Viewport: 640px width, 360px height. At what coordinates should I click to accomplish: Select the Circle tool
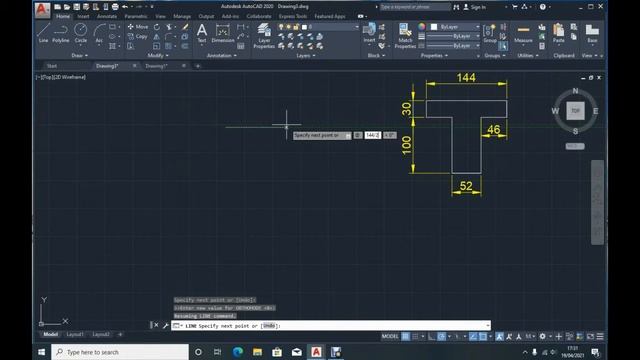point(80,33)
